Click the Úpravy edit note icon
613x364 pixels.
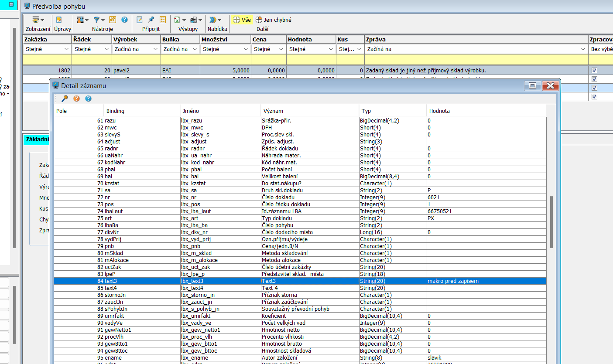59,20
